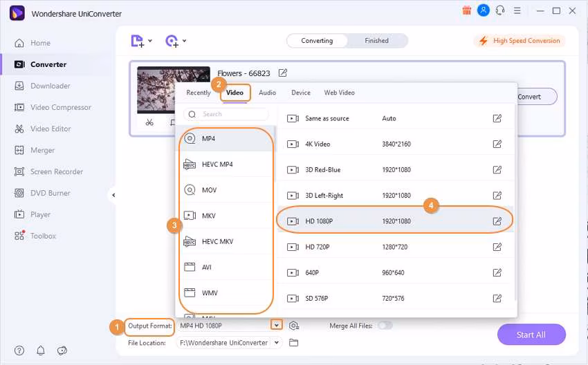Edit the 3D Left-Right preset
Image resolution: width=588 pixels, height=365 pixels.
(497, 195)
